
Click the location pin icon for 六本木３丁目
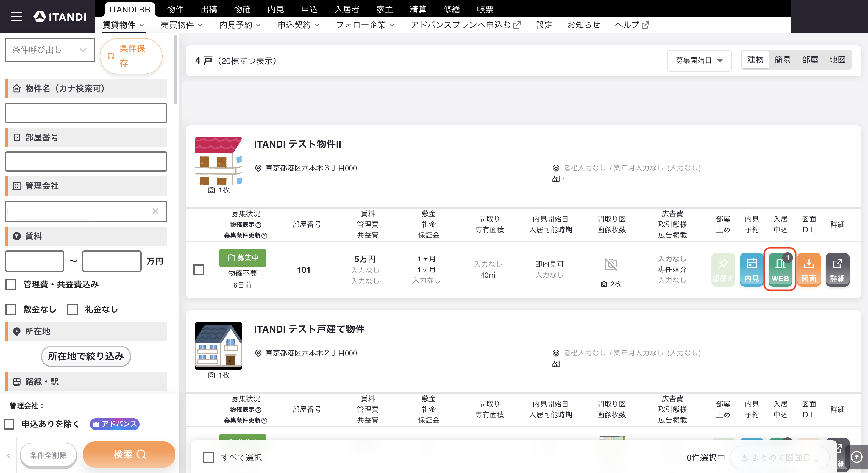point(258,168)
